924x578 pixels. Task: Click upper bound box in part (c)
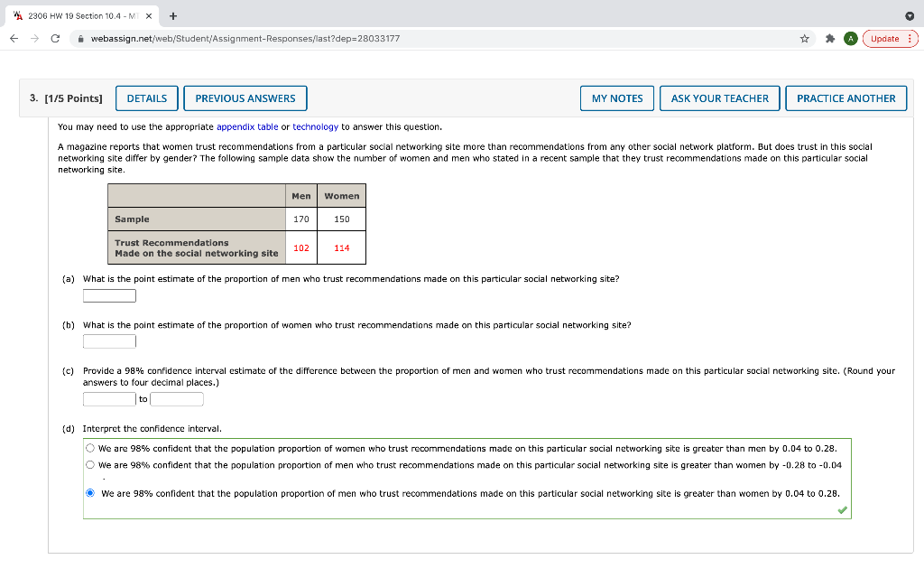point(177,399)
